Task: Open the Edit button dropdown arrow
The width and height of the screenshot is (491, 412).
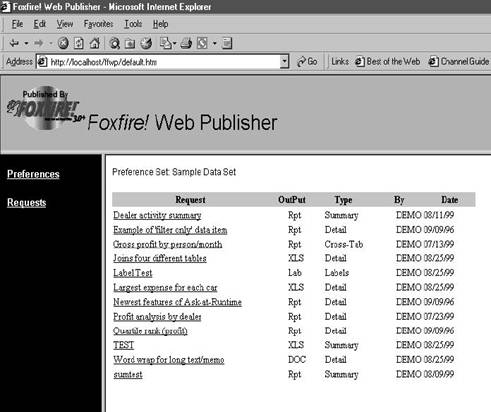Action: point(215,43)
